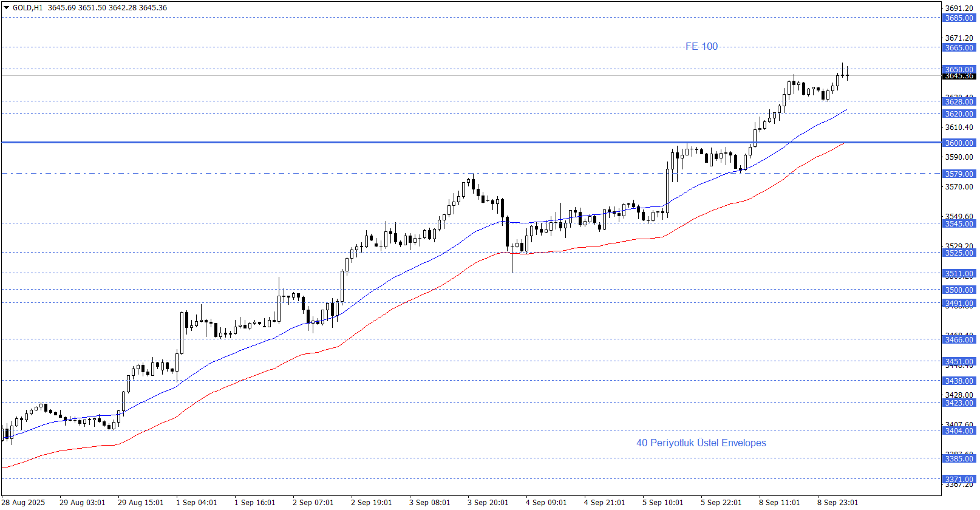The image size is (980, 510).
Task: Click the 3671.20 price scale value
Action: [959, 38]
